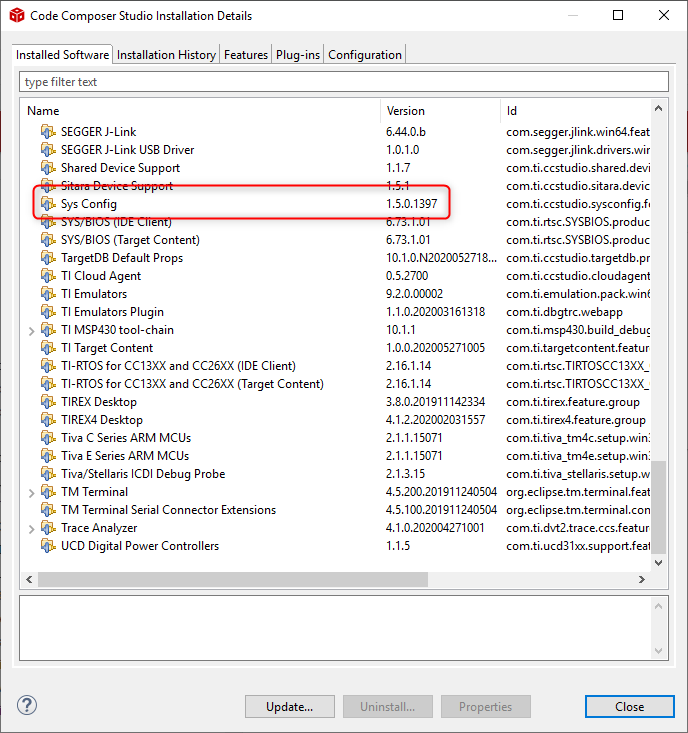The image size is (688, 733).
Task: Click the Close button
Action: (630, 706)
